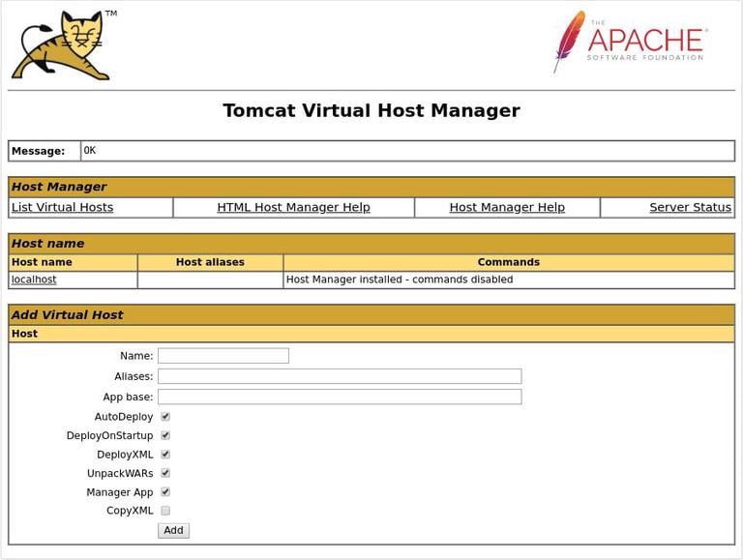Uncheck the AutoDeploy checkbox
This screenshot has width=743, height=560.
point(165,417)
